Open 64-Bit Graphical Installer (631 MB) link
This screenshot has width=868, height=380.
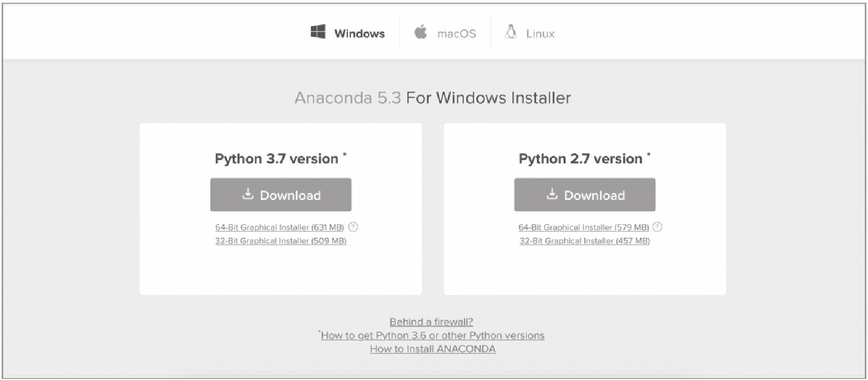tap(279, 228)
